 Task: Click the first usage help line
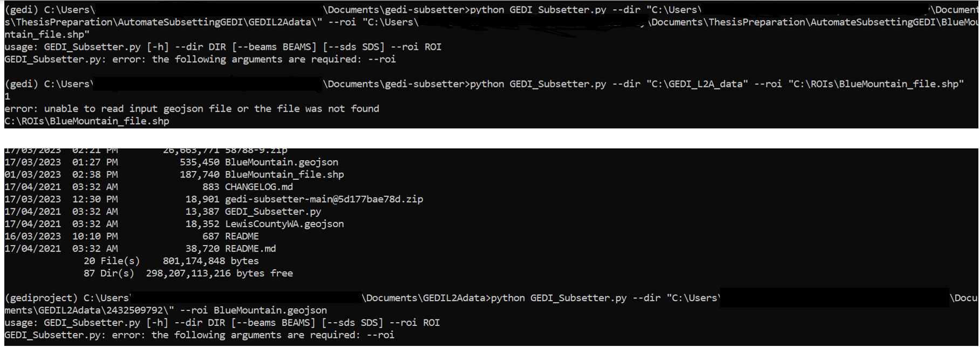[x=223, y=47]
